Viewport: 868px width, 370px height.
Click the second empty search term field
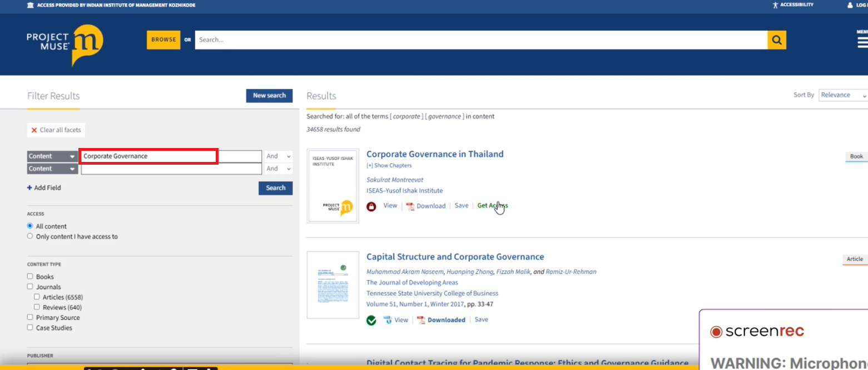point(171,169)
